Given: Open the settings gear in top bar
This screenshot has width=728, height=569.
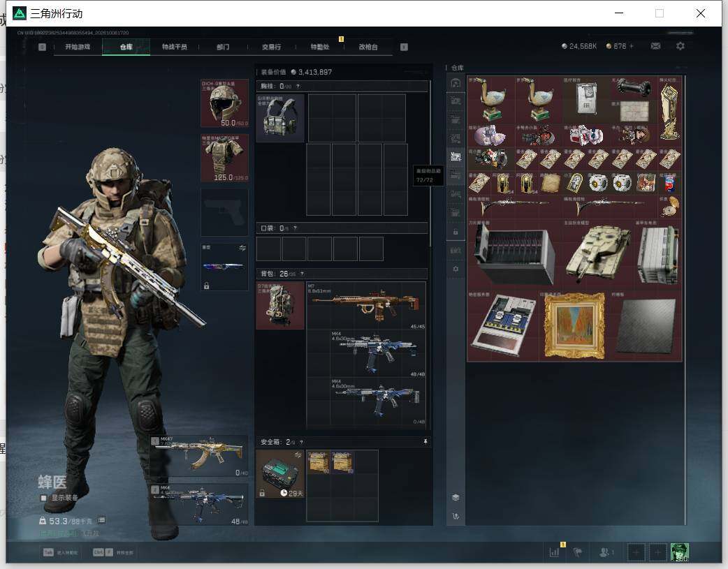Looking at the screenshot, I should [x=680, y=46].
